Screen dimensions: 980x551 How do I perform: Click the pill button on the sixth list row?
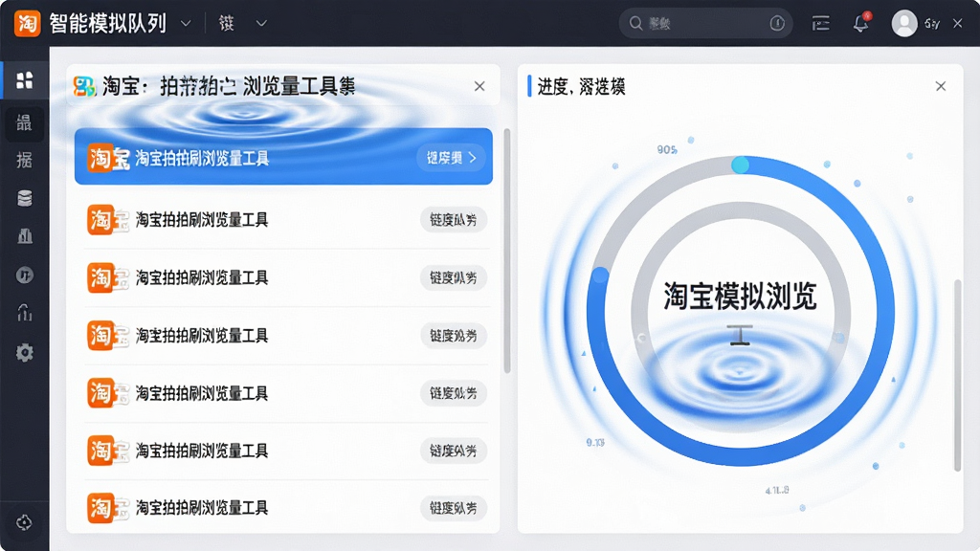click(x=453, y=452)
